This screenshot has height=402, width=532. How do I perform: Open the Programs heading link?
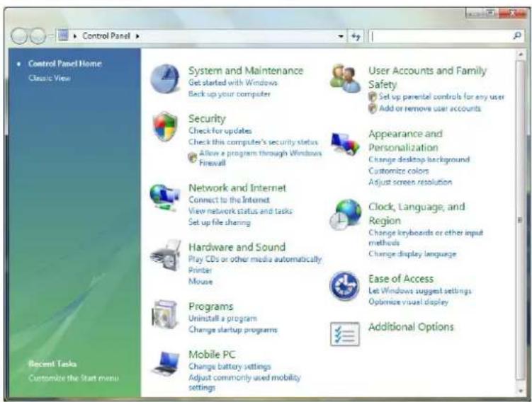coord(210,306)
